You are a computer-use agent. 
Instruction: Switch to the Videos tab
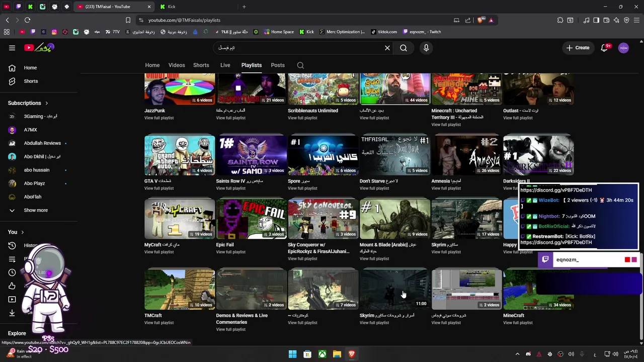pos(177,65)
